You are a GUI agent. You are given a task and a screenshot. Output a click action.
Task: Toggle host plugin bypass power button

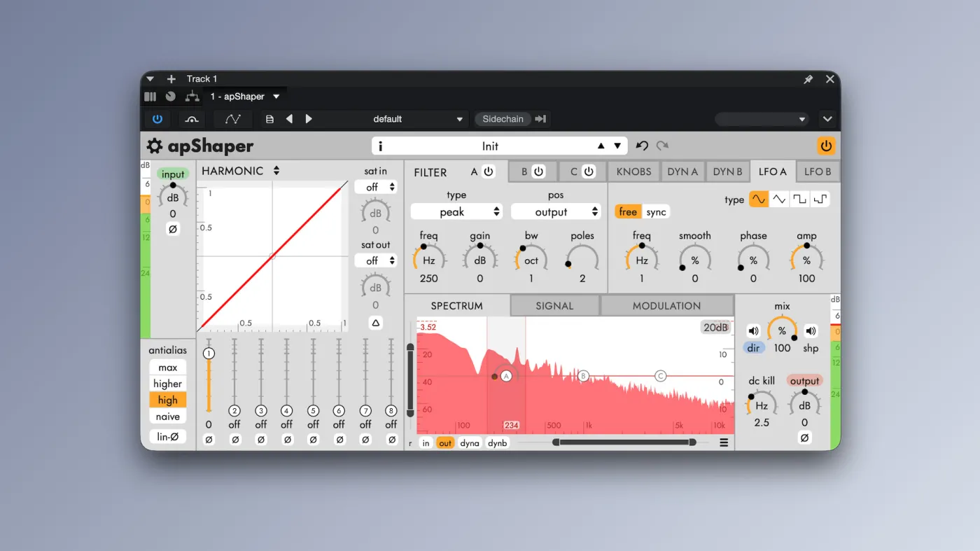[157, 119]
